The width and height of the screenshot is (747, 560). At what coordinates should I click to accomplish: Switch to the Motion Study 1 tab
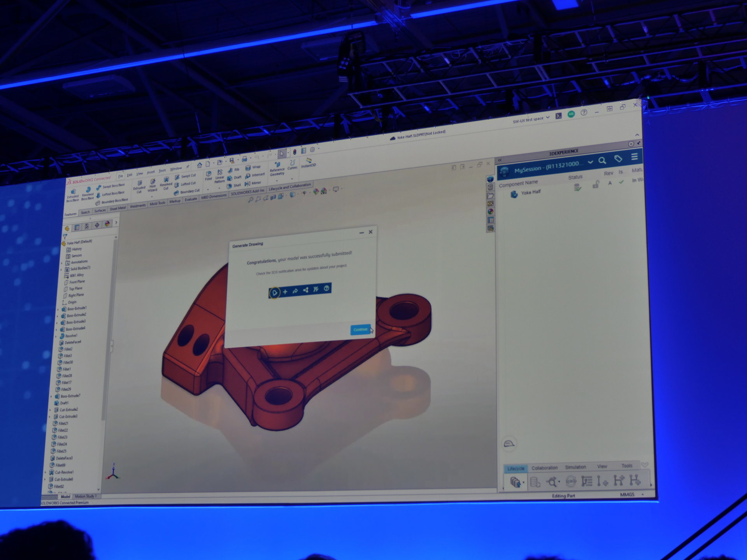(85, 496)
